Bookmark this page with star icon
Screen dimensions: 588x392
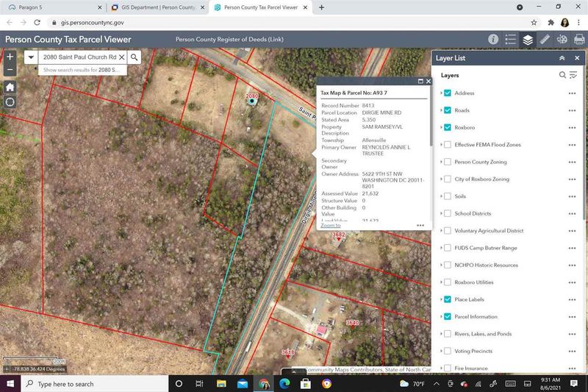(x=534, y=23)
